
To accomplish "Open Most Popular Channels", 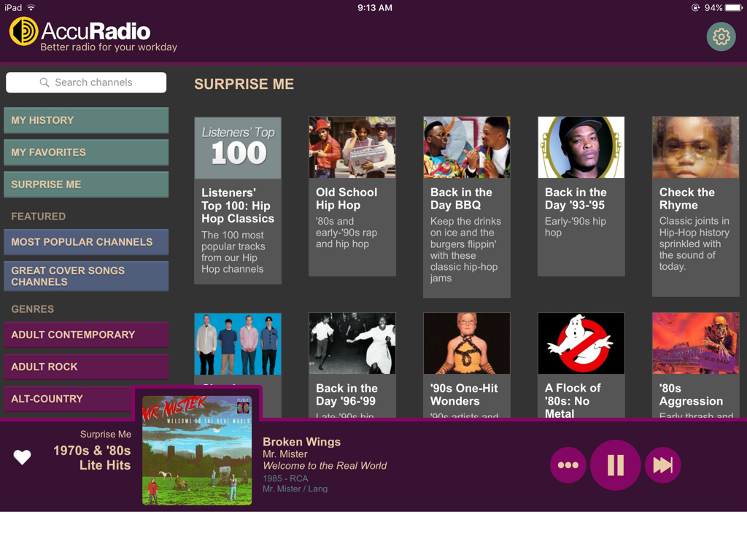I will pos(86,242).
